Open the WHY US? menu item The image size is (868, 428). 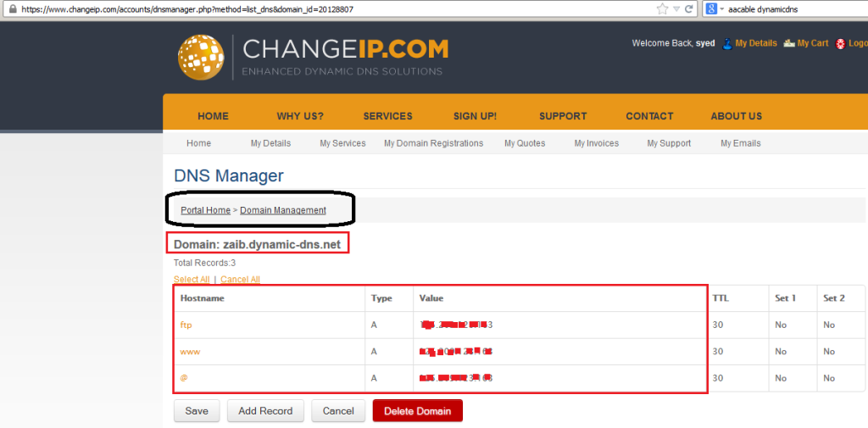click(300, 116)
